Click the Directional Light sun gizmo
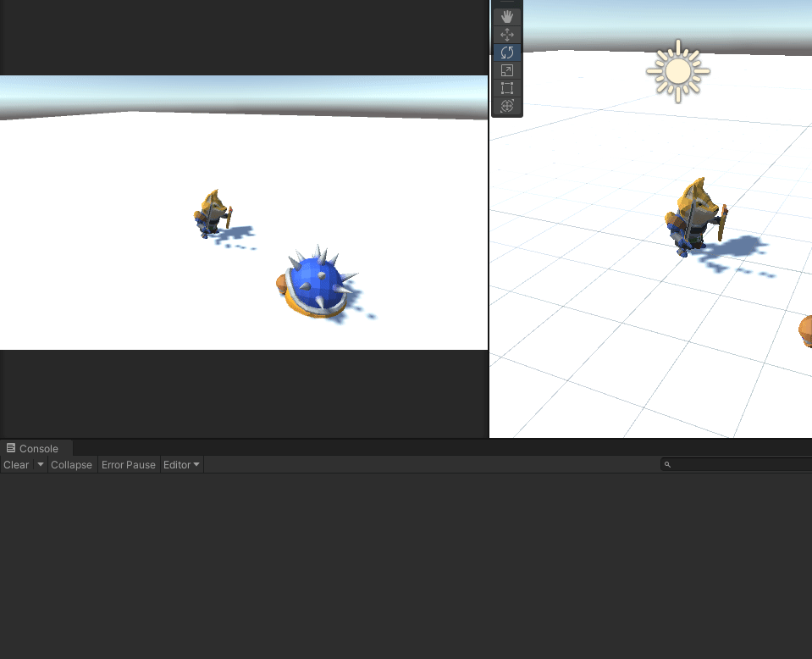This screenshot has height=659, width=812. [x=678, y=71]
